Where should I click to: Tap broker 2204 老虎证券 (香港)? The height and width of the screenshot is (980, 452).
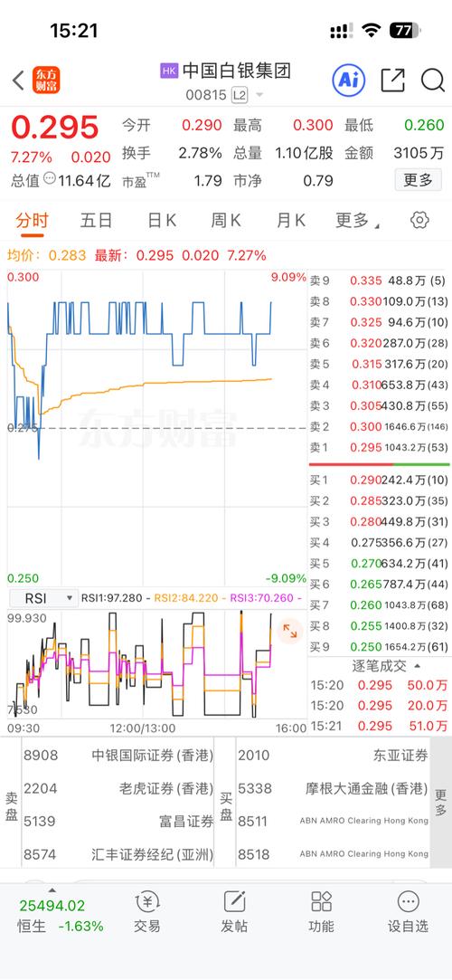click(x=118, y=788)
